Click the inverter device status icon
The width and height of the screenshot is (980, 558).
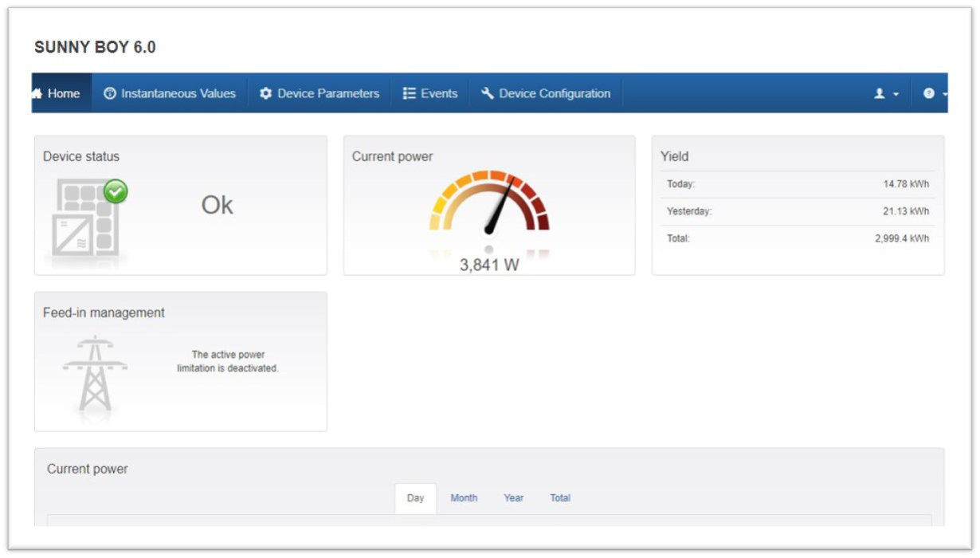coord(86,218)
